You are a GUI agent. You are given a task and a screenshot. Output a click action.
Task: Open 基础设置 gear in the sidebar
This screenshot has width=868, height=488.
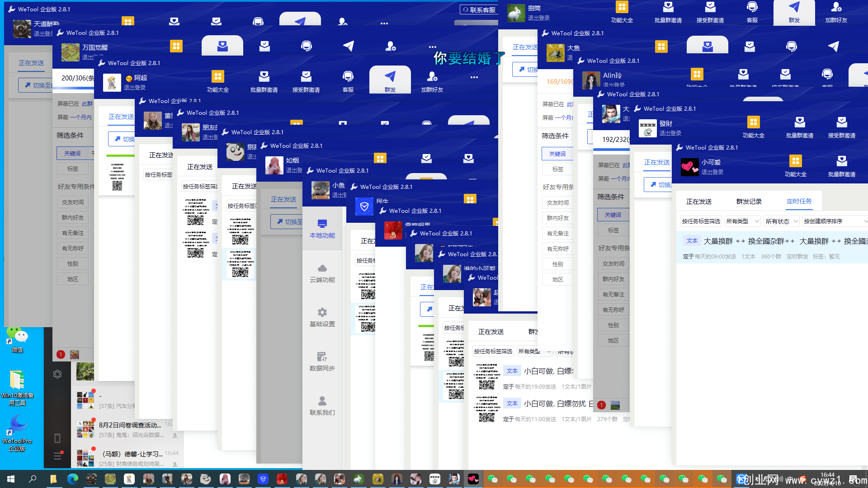coord(322,317)
